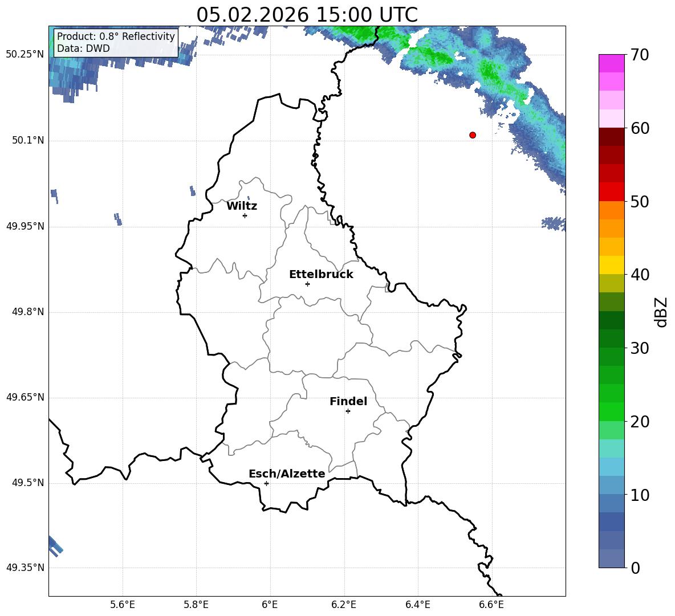This screenshot has height=616, width=675.
Task: Click the colorbar tick label 40
Action: [639, 275]
